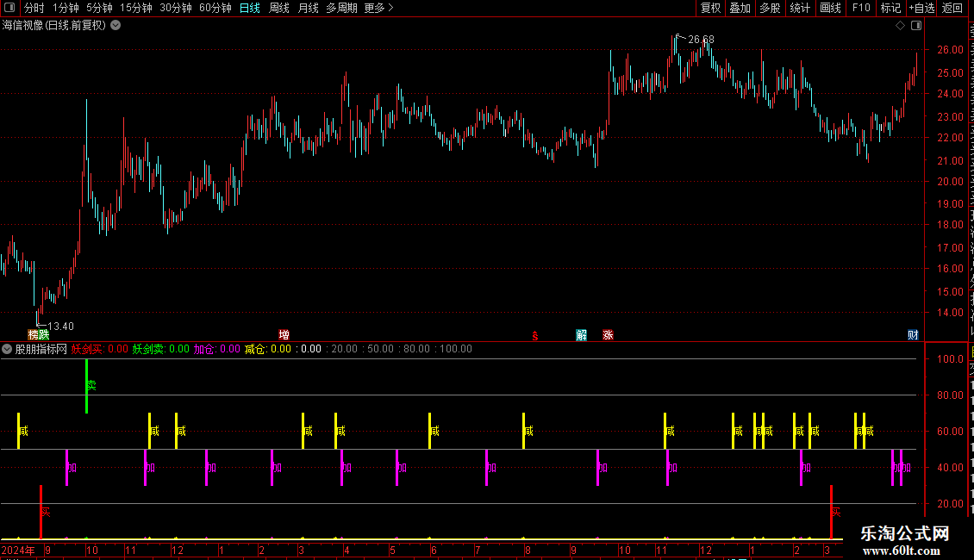Switch to 月线 monthly chart

308,8
